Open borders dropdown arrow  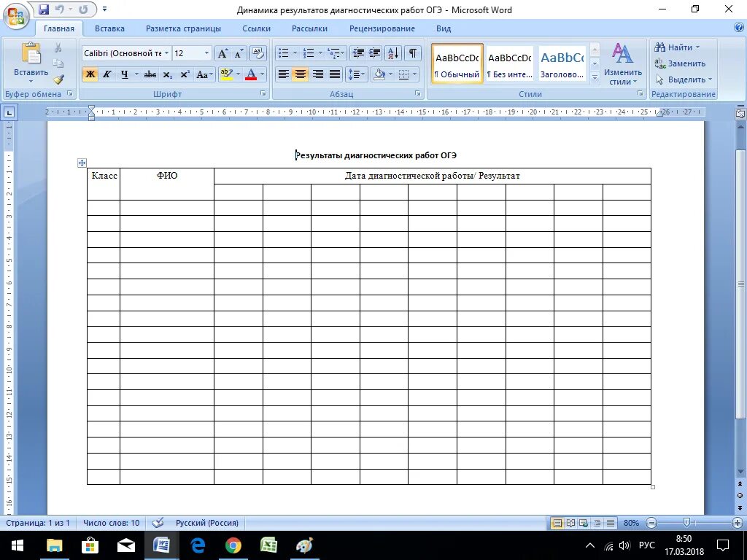click(x=415, y=74)
